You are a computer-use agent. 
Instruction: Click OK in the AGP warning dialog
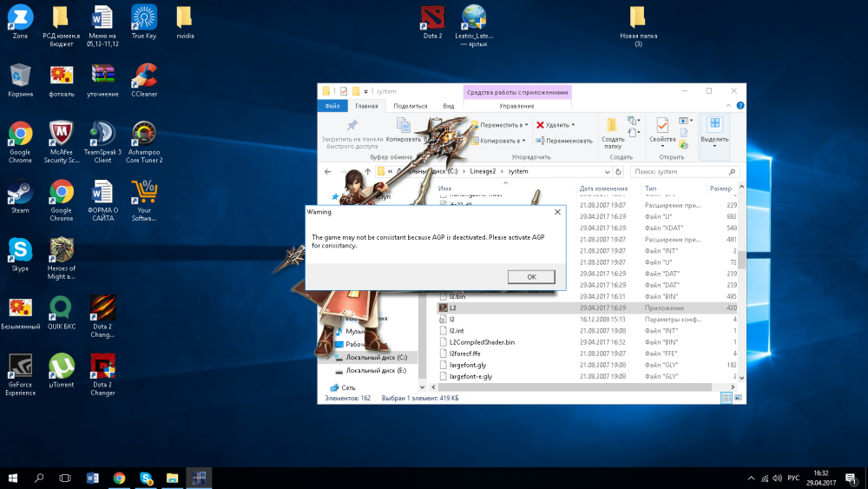tap(530, 276)
